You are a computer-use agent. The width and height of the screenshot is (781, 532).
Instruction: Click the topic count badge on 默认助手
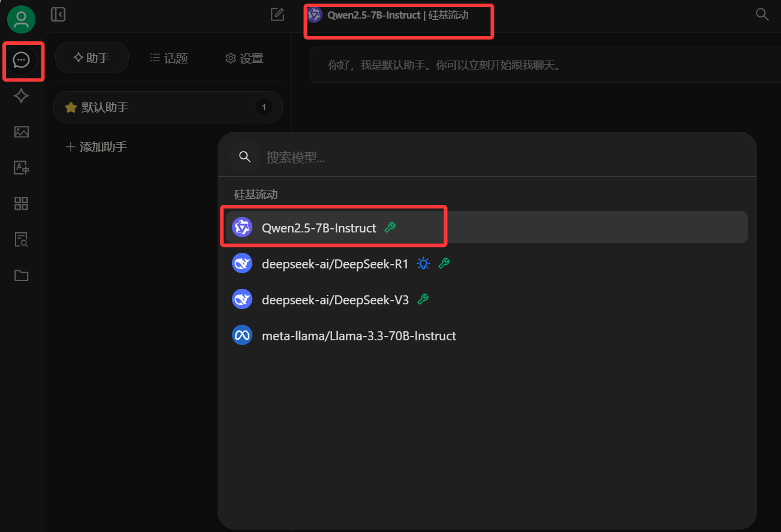[x=264, y=108]
